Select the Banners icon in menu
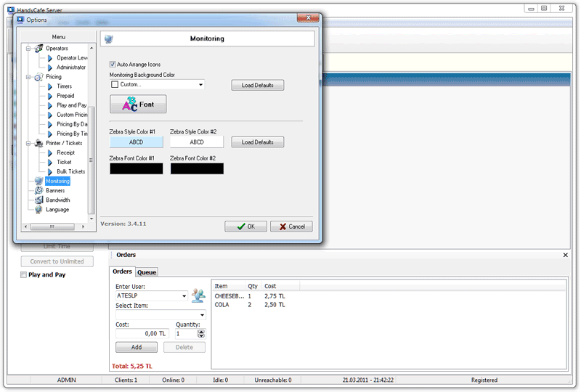The height and width of the screenshot is (392, 581). [38, 191]
